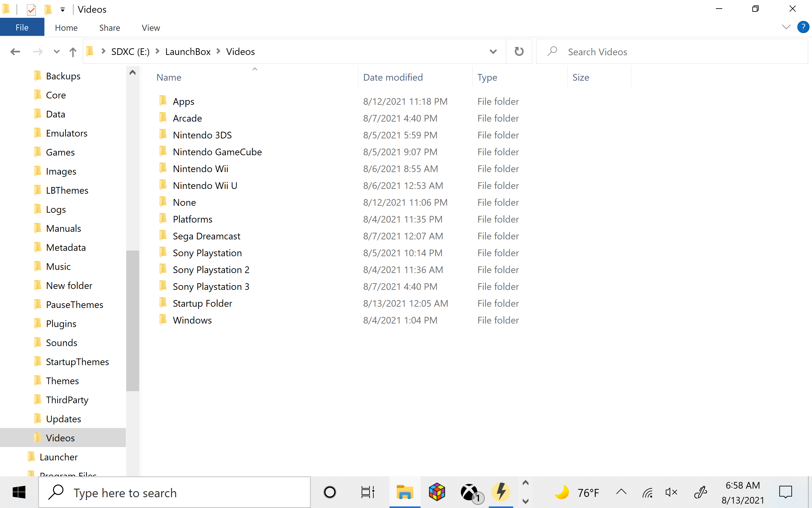Open Help with the blue question icon

[803, 27]
